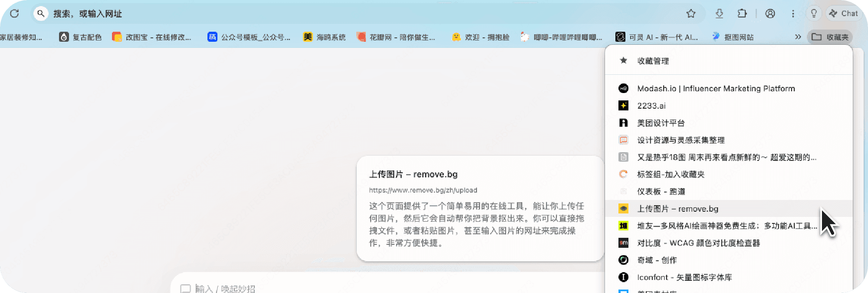This screenshot has width=868, height=293.
Task: Collapse the 收藏夹 folder dropdown
Action: (x=830, y=37)
